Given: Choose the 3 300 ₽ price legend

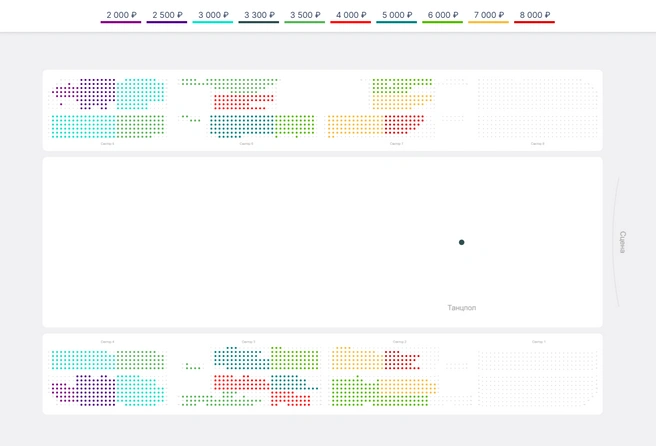Looking at the screenshot, I should coord(259,16).
